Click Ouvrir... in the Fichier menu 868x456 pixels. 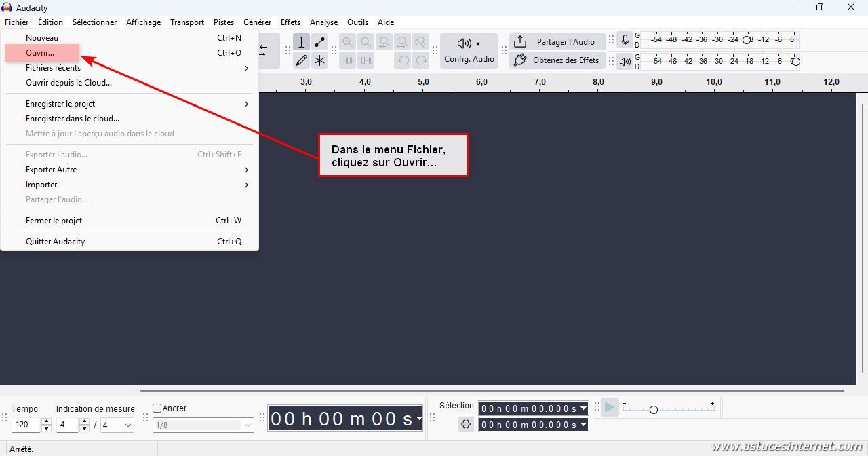[40, 53]
